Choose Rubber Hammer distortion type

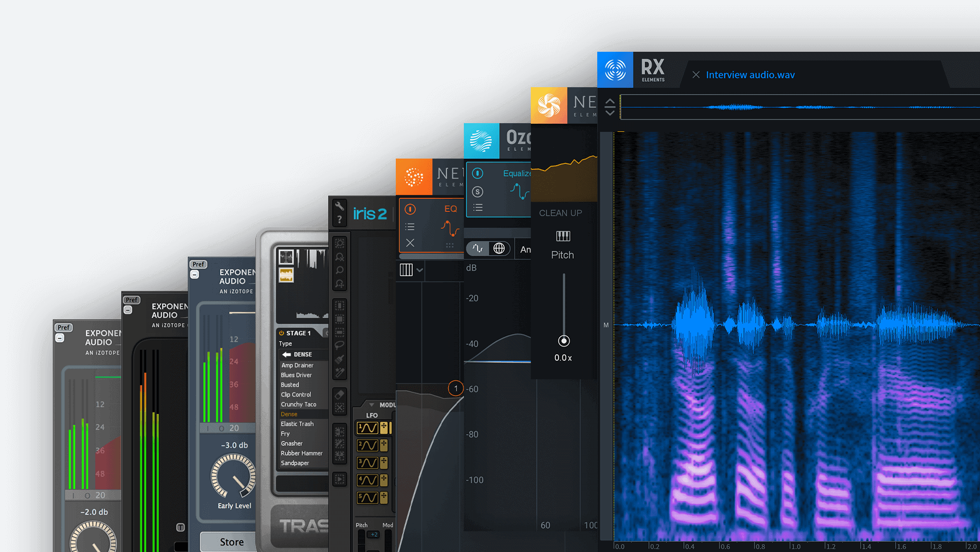[302, 453]
